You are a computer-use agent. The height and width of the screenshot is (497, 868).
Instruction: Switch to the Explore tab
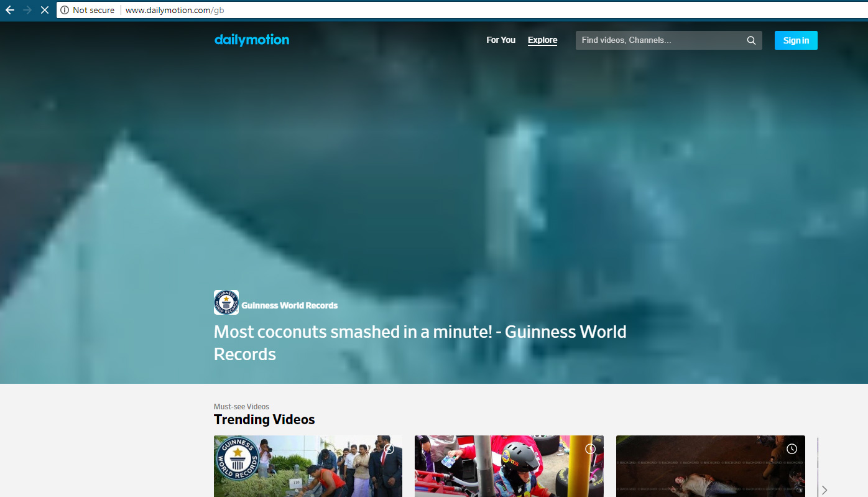[543, 40]
